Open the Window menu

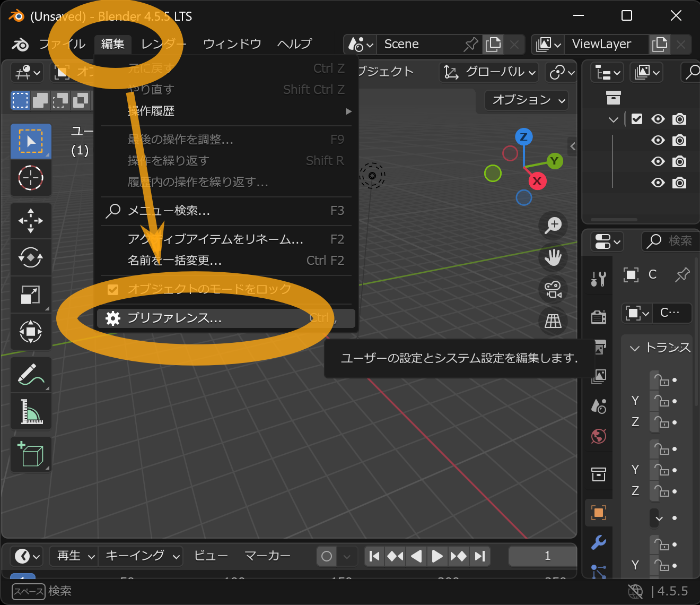(x=232, y=44)
